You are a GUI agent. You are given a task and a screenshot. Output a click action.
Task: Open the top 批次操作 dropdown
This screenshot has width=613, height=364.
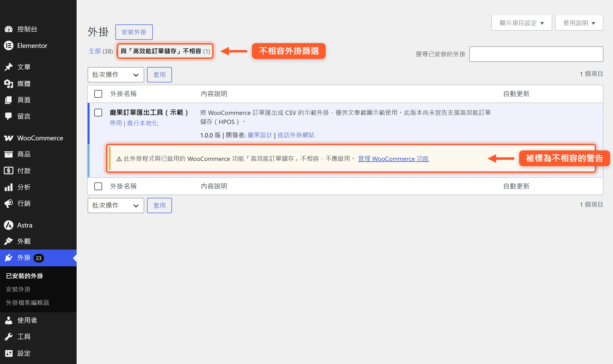click(116, 75)
